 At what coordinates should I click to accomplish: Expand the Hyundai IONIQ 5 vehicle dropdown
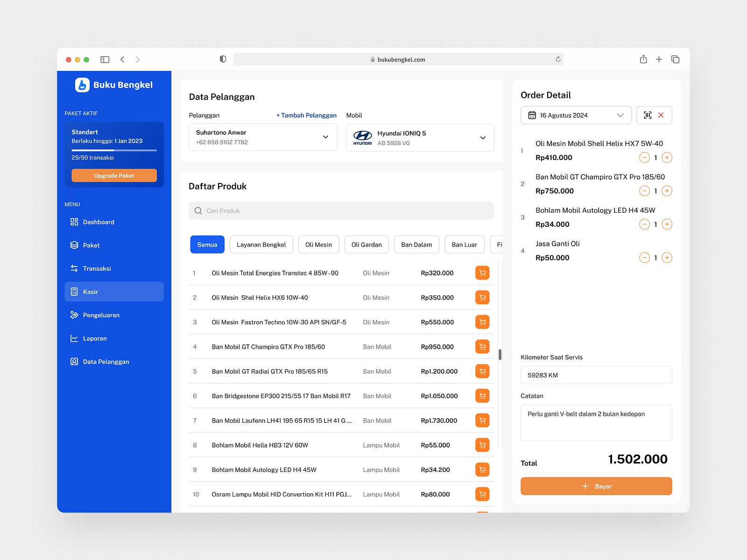482,138
